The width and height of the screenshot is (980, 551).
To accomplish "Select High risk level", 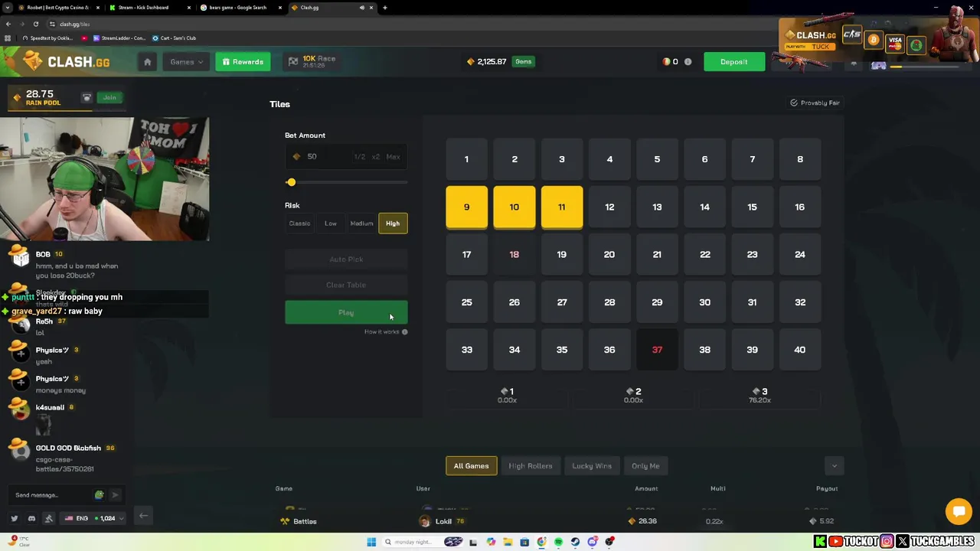I will point(393,223).
